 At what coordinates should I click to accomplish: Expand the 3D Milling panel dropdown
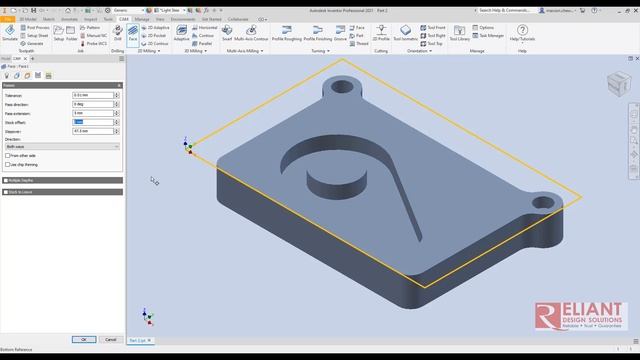tap(196, 51)
